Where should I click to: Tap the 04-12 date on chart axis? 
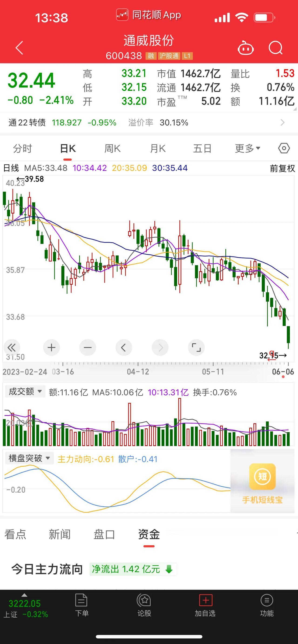click(138, 372)
